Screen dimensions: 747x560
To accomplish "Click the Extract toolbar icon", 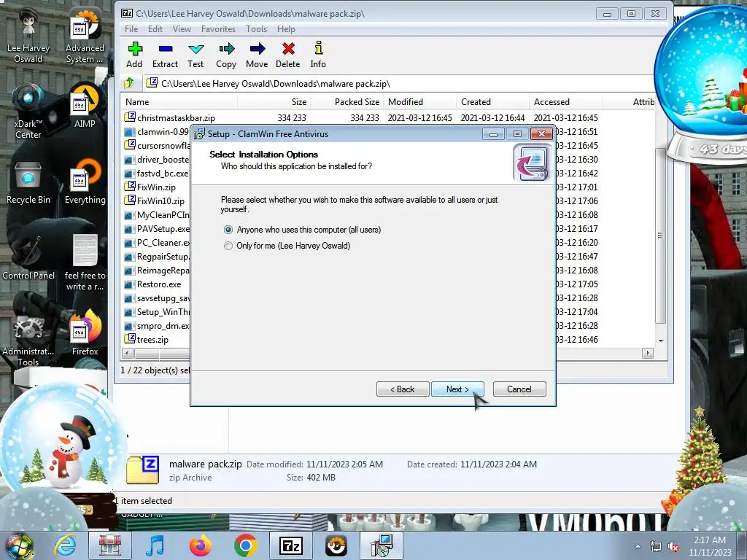I will [x=165, y=55].
